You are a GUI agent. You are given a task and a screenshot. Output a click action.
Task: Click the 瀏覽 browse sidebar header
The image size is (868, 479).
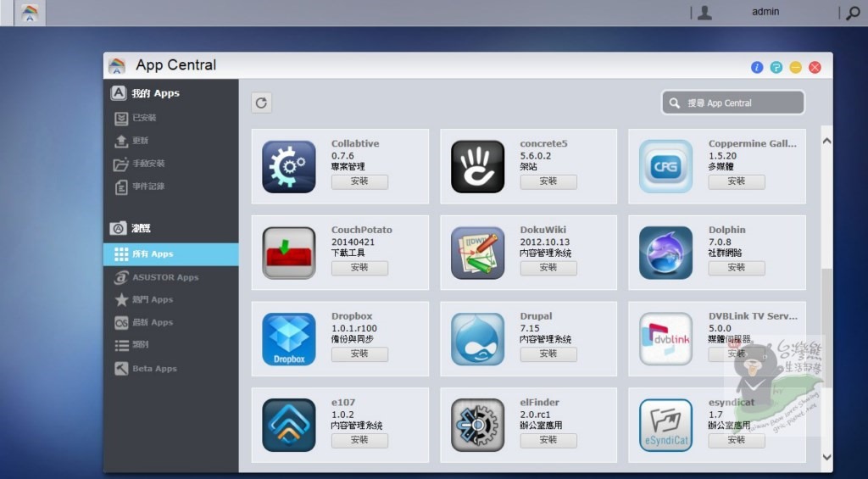[x=131, y=228]
